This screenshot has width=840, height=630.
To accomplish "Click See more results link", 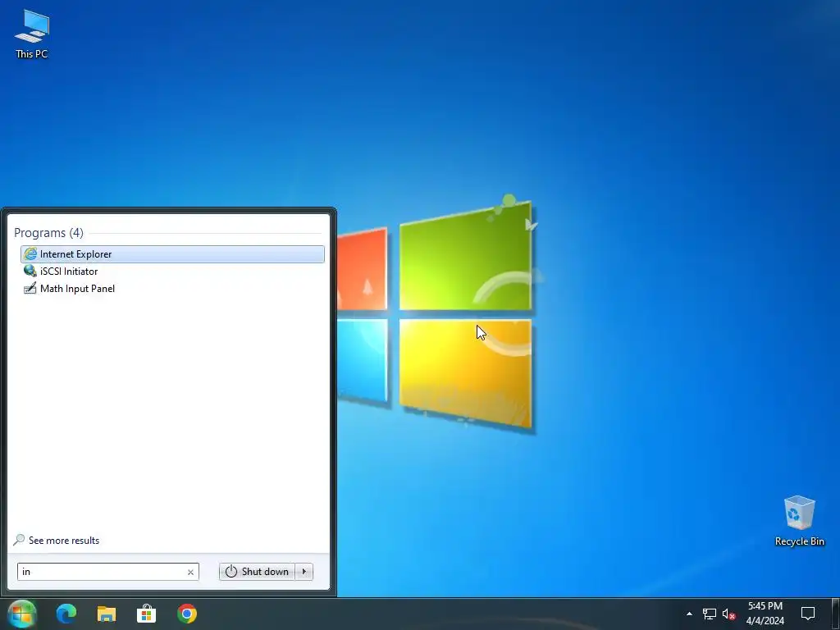I will pos(64,541).
